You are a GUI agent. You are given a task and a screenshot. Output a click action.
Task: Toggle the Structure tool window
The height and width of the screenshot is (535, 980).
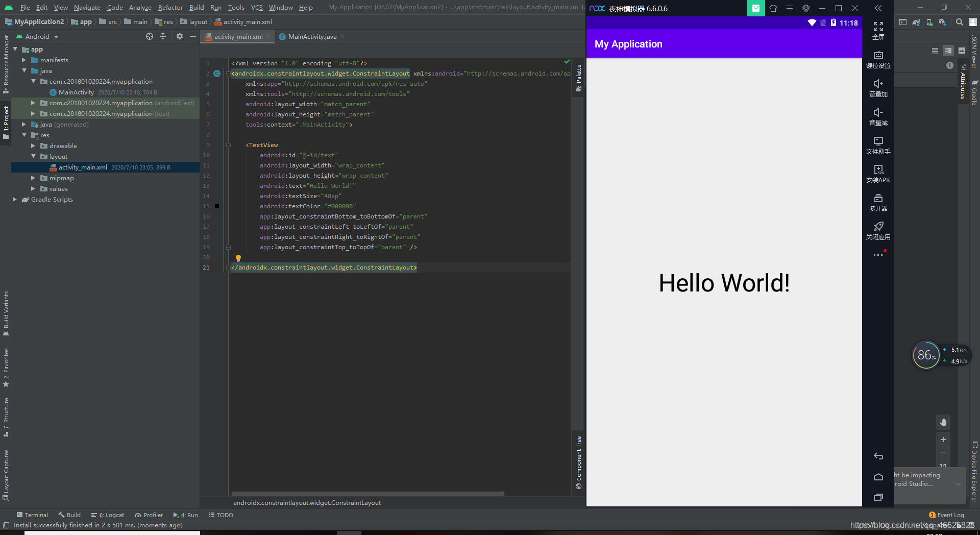(6, 418)
